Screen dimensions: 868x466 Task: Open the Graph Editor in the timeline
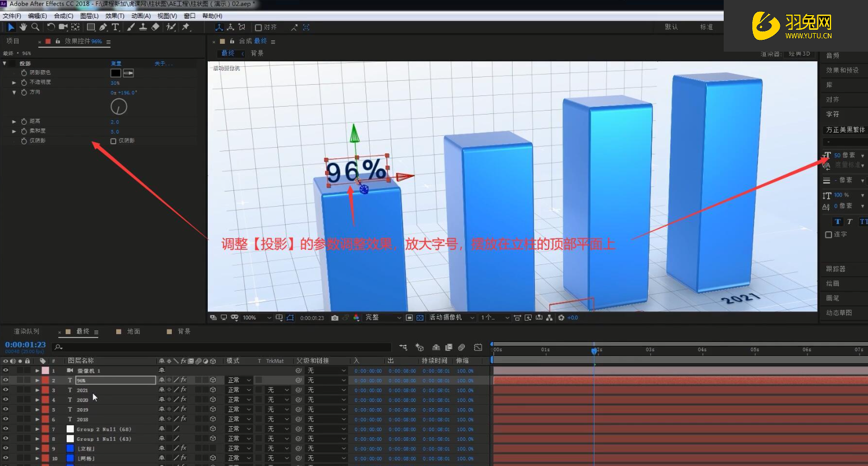[x=478, y=347]
